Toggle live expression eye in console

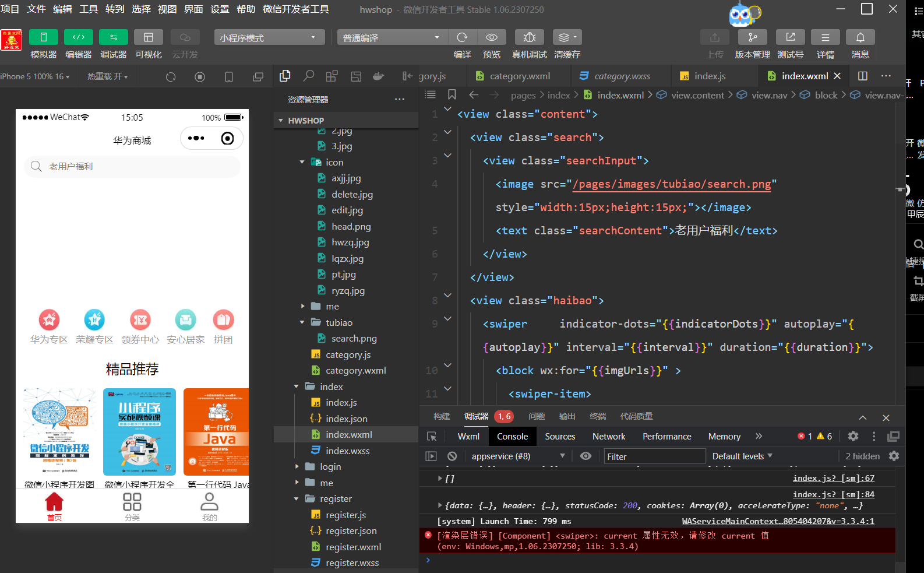click(x=586, y=456)
